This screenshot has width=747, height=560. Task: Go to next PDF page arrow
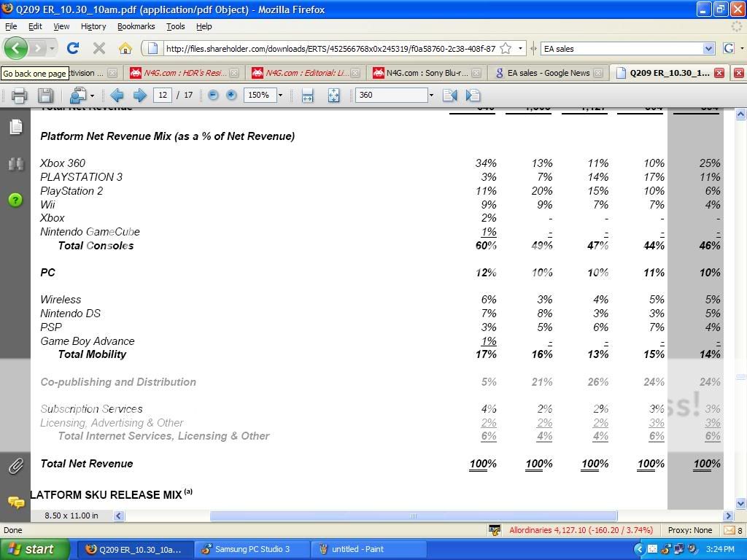pyautogui.click(x=139, y=96)
